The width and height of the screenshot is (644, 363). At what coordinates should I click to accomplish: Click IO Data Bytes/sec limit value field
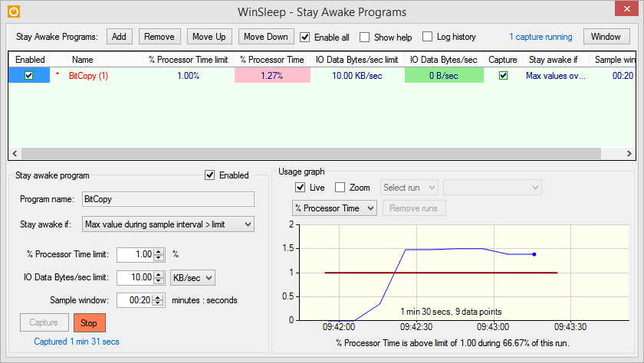[135, 278]
